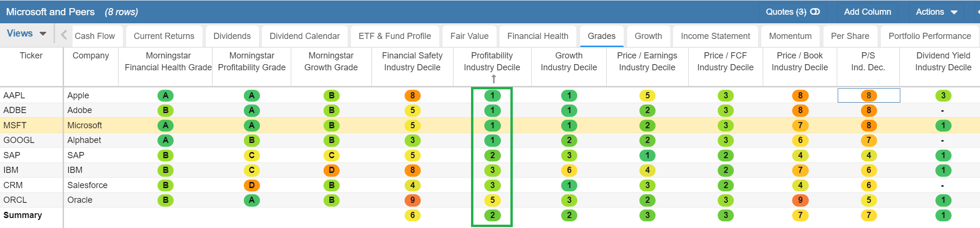This screenshot has height=228, width=980.
Task: Click the GOOGL ticker
Action: (x=19, y=140)
